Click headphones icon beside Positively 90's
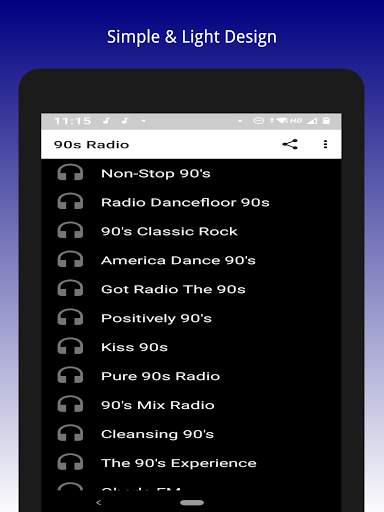384x512 pixels. [70, 318]
